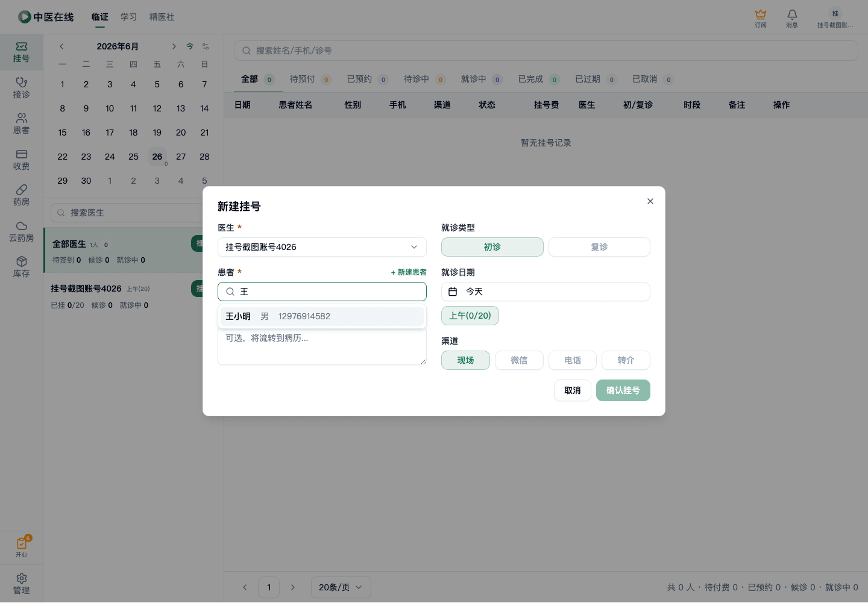
Task: Open the 收费 billing sidebar section
Action: (21, 160)
